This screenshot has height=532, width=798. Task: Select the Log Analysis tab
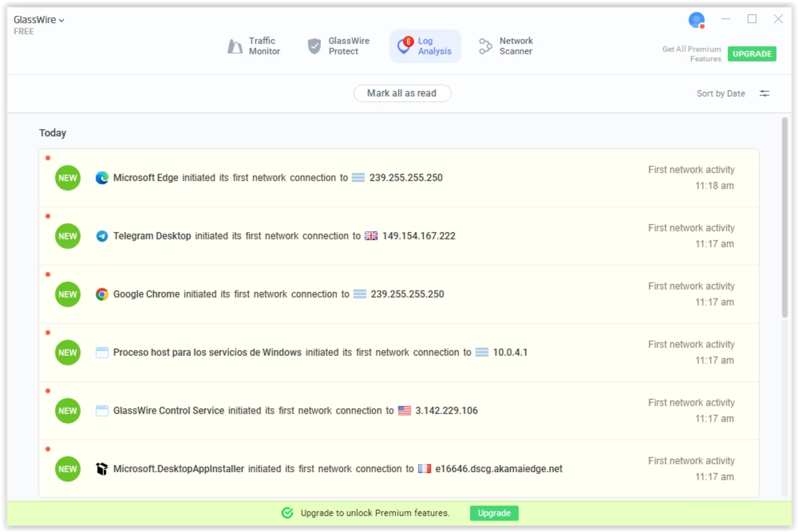425,46
